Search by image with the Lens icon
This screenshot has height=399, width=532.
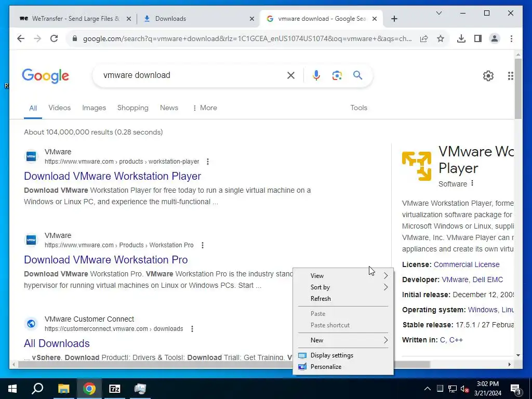[337, 75]
